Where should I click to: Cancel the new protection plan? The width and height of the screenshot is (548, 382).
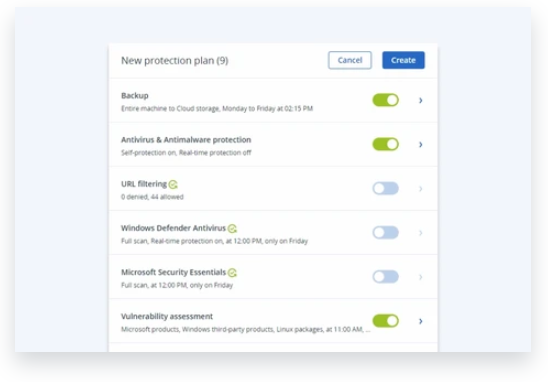point(350,60)
